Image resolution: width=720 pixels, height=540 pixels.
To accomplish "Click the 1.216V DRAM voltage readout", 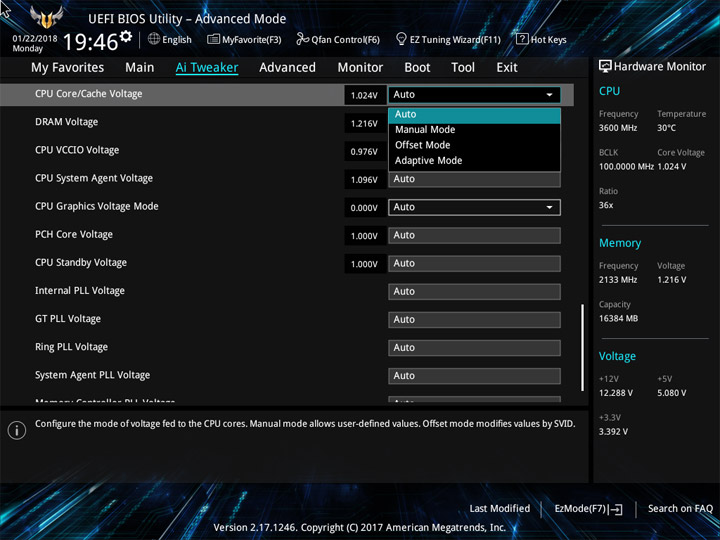I will [364, 124].
